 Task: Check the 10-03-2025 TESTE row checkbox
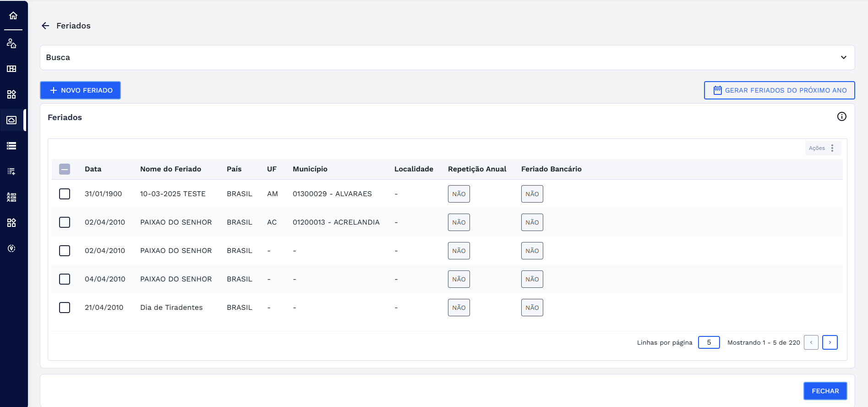click(x=65, y=194)
